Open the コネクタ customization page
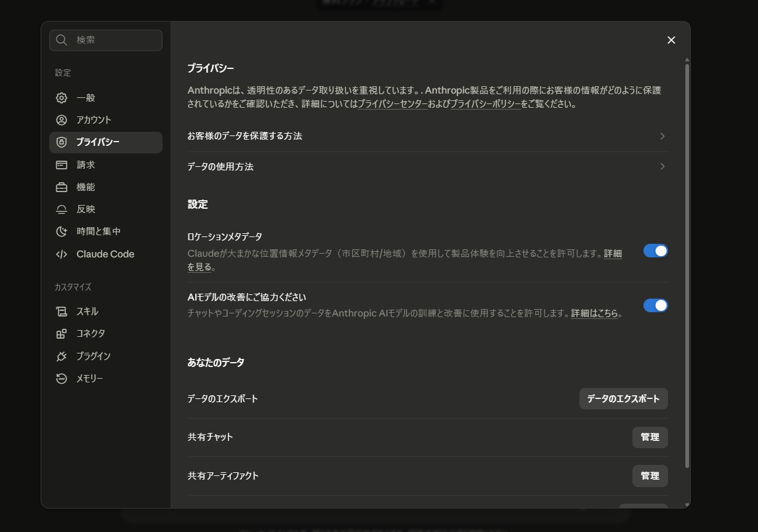The image size is (758, 532). 106,334
